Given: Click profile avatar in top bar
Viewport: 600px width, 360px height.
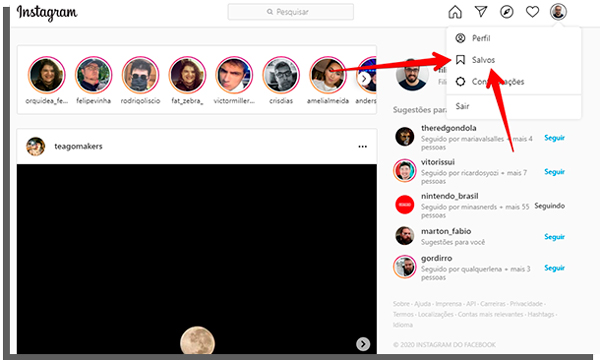Looking at the screenshot, I should point(558,12).
